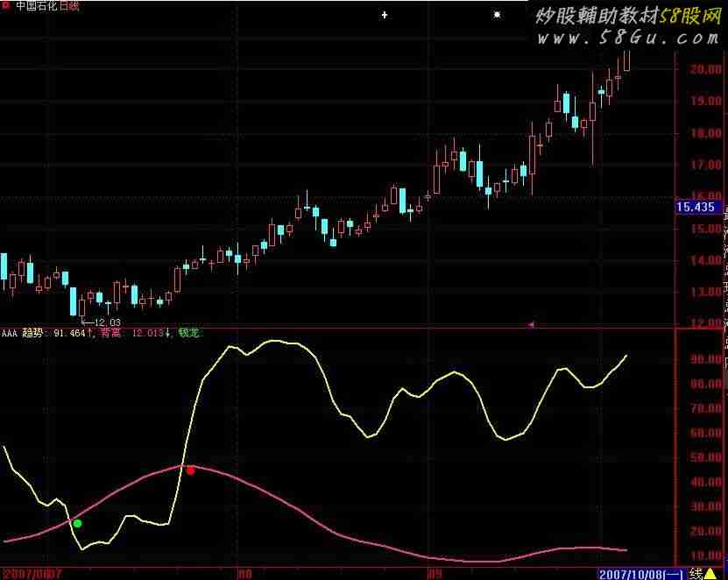
Task: Click the red sell signal dot
Action: (x=190, y=470)
